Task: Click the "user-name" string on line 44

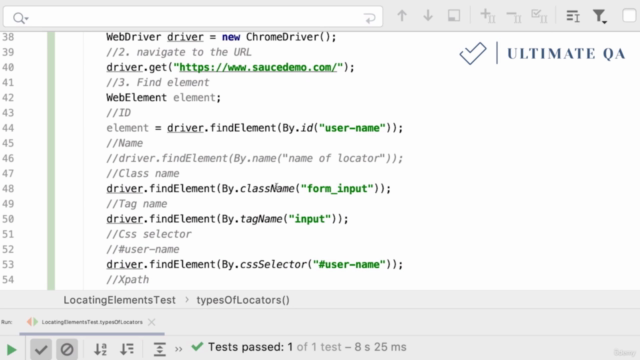Action: (352, 128)
